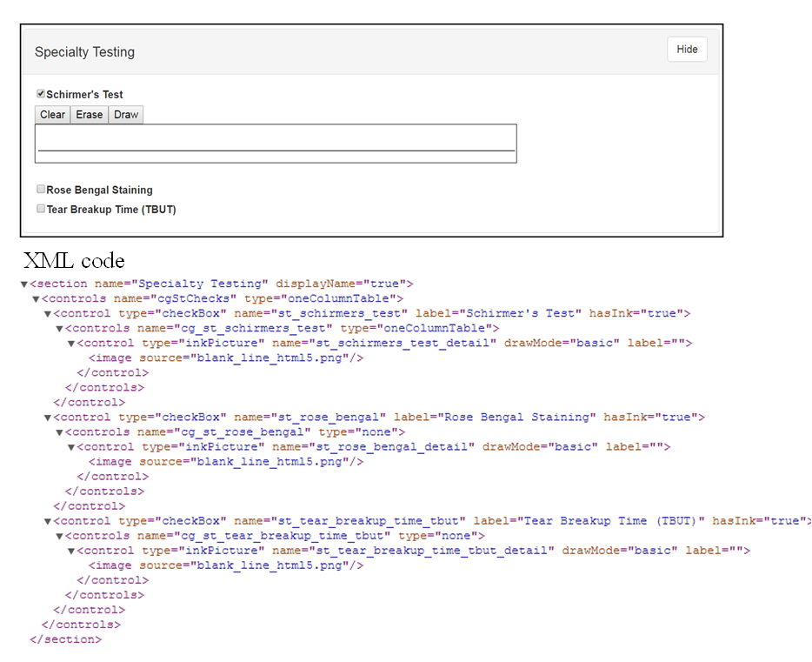Screen dimensions: 812x662
Task: Click inside the blank line ink drawing area
Action: (275, 143)
